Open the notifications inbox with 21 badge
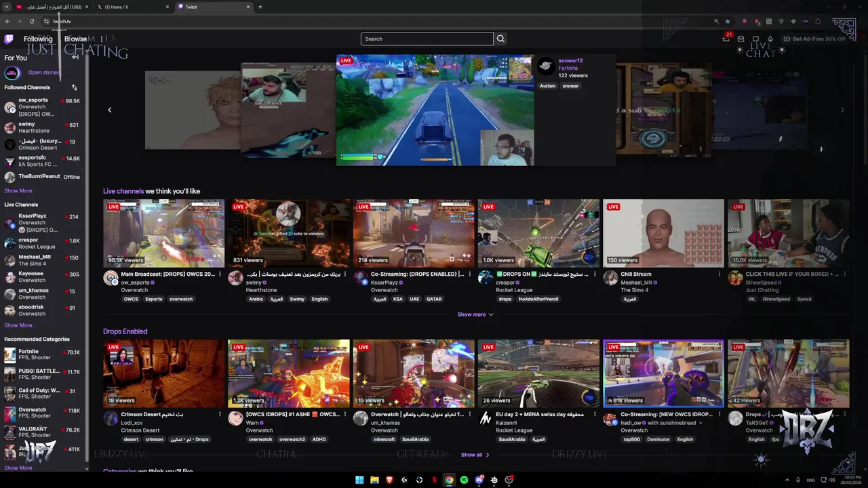Image resolution: width=868 pixels, height=488 pixels. [x=726, y=39]
